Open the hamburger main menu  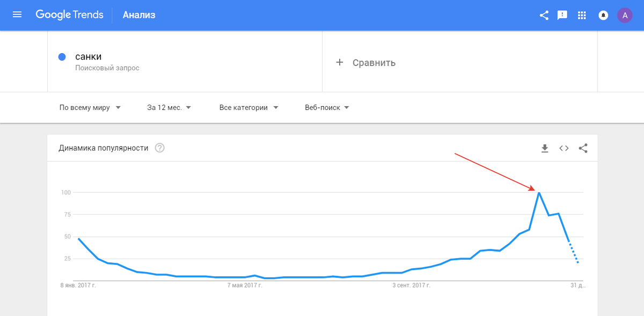point(17,14)
